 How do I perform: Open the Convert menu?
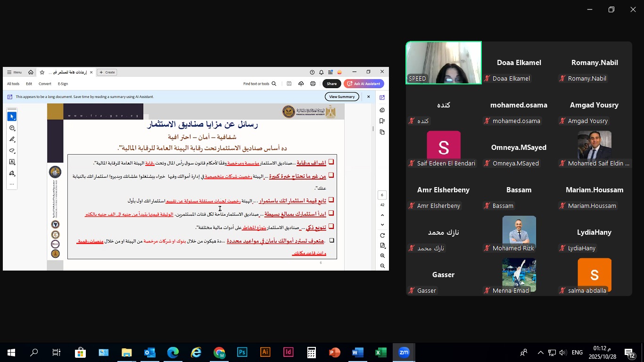pyautogui.click(x=45, y=84)
